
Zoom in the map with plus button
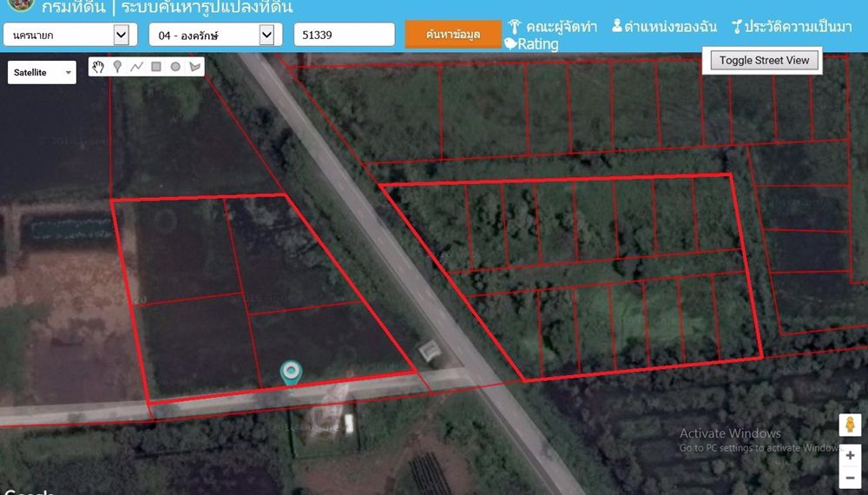(x=849, y=455)
